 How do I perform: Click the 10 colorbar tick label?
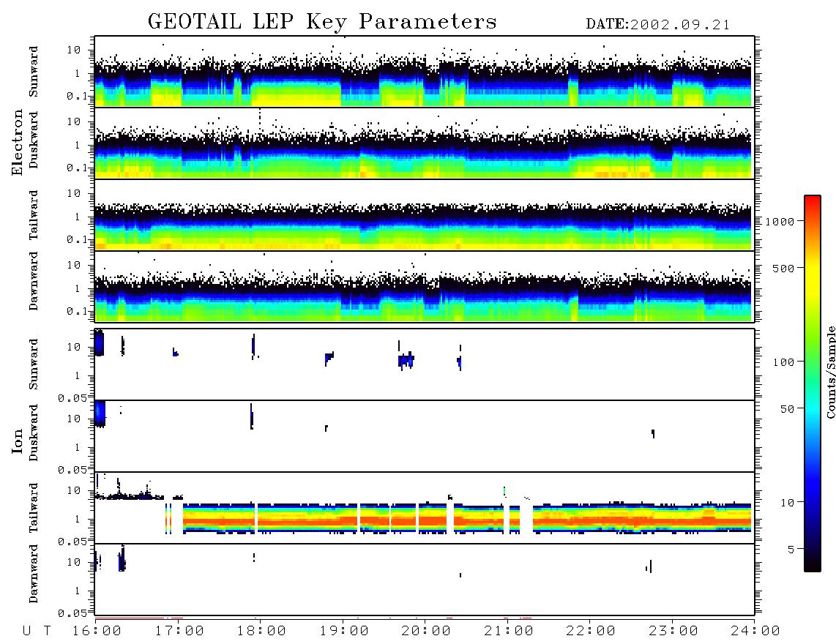tap(787, 503)
